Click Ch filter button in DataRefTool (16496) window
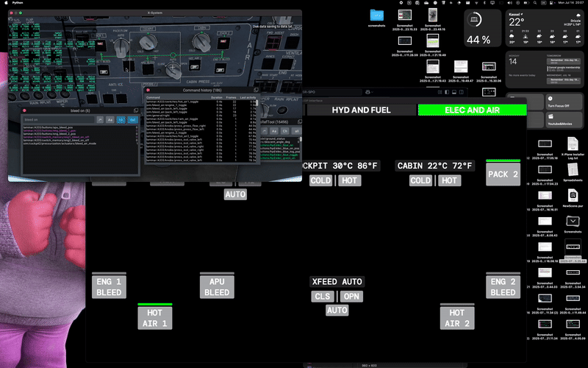This screenshot has width=588, height=368. pyautogui.click(x=284, y=131)
